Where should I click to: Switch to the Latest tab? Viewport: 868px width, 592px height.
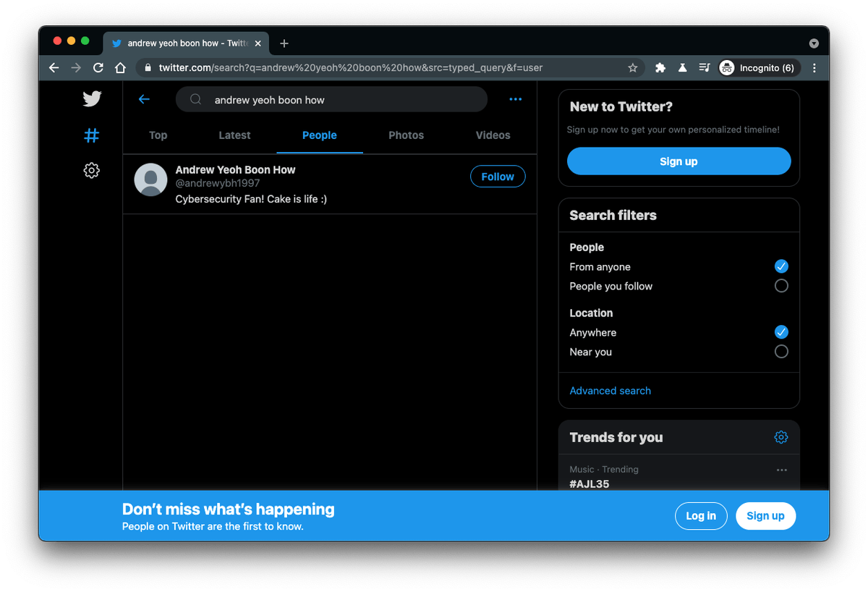[x=234, y=135]
